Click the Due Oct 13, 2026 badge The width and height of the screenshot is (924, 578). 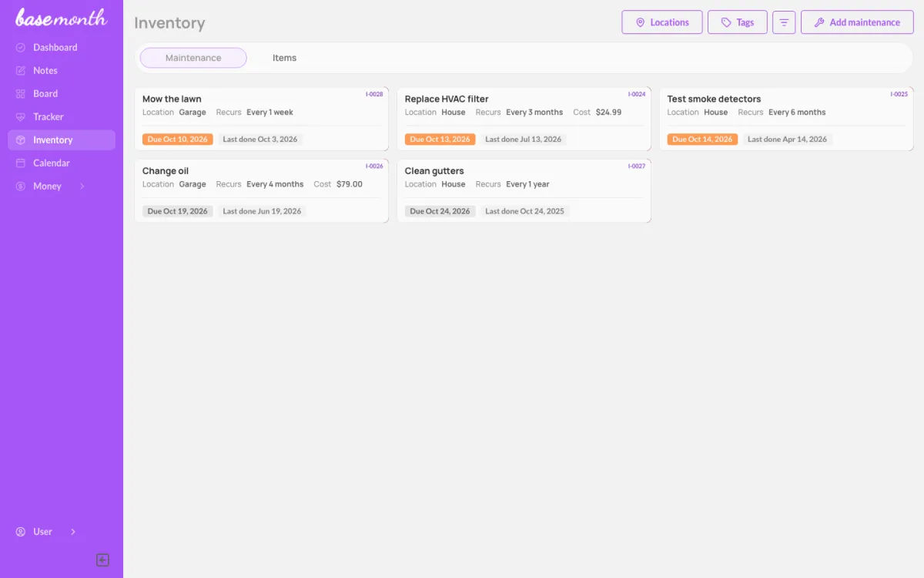[x=440, y=139]
